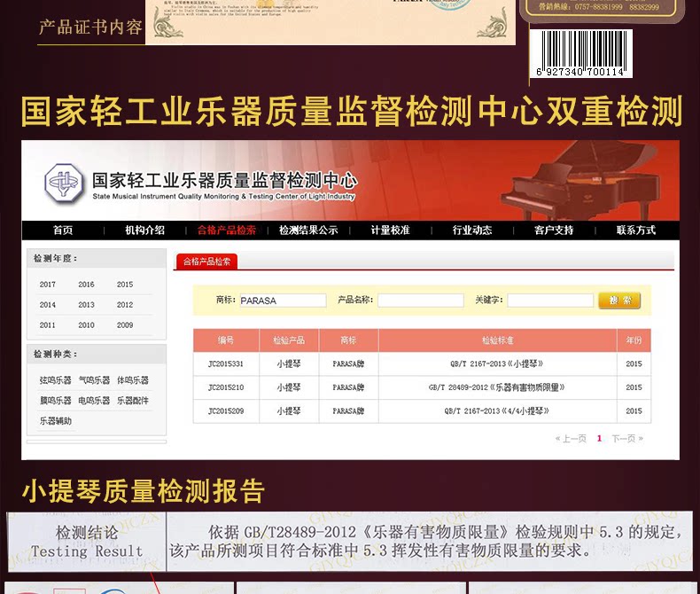Screen dimensions: 700x594
Task: Filter by test year 2017
Action: coord(47,285)
